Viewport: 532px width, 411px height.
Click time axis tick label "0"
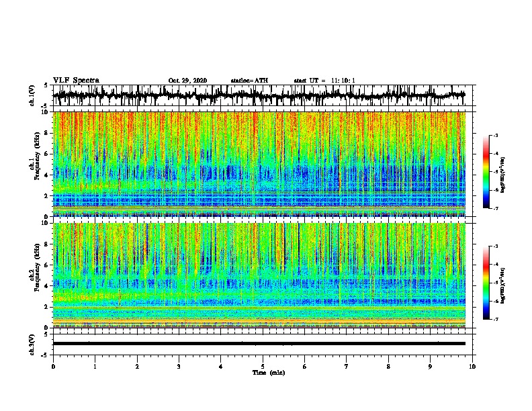pyautogui.click(x=53, y=366)
